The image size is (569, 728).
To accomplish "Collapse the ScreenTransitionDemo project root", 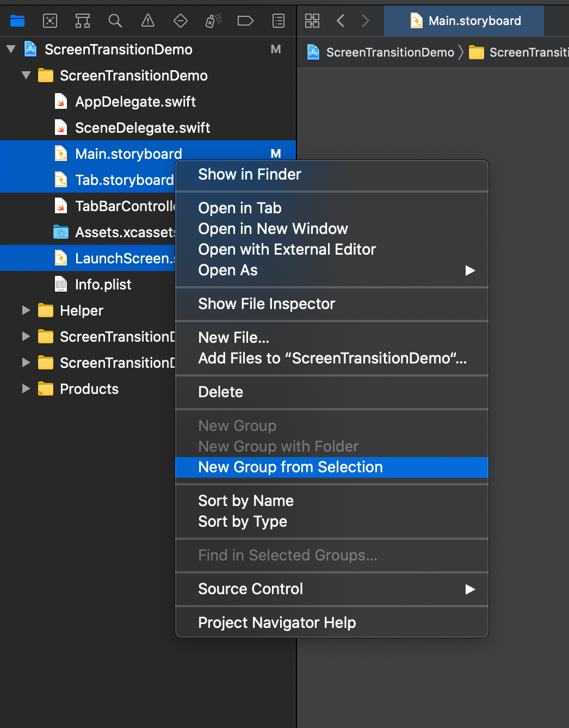I will point(11,50).
